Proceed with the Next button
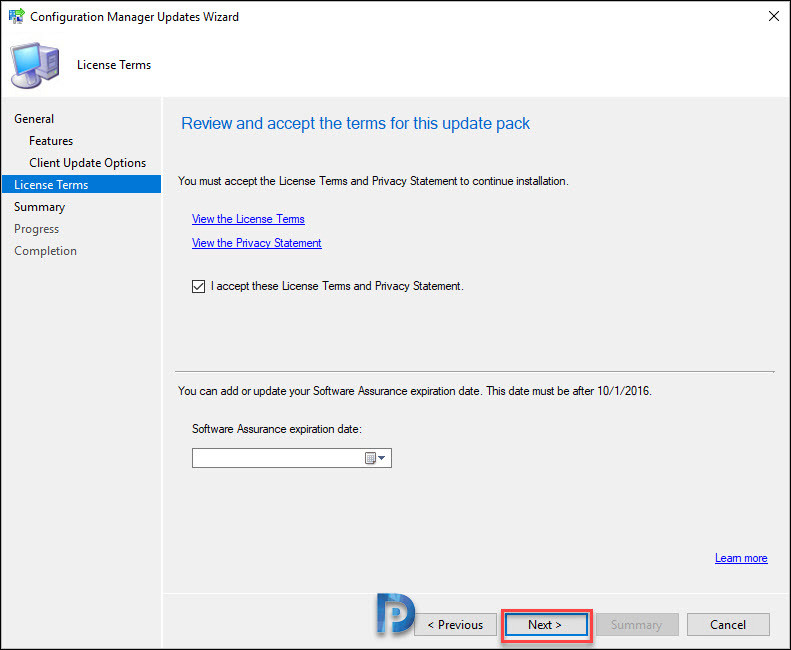The image size is (791, 650). (x=546, y=625)
